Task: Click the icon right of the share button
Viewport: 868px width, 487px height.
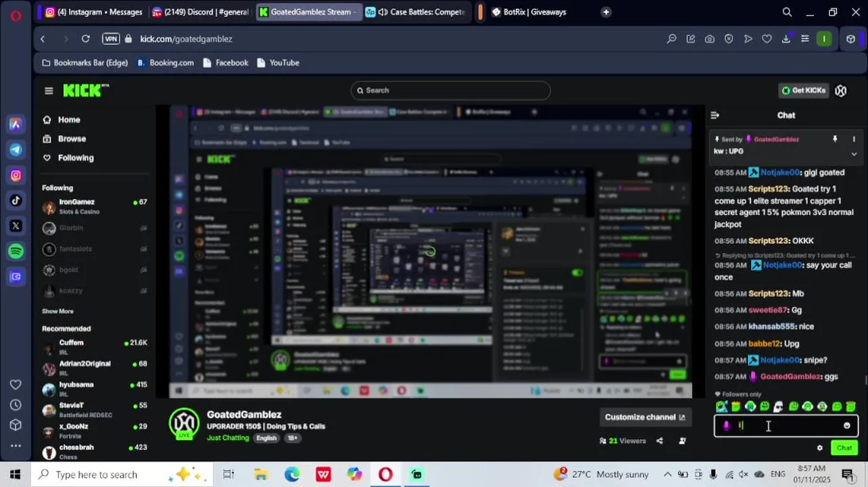Action: point(682,441)
